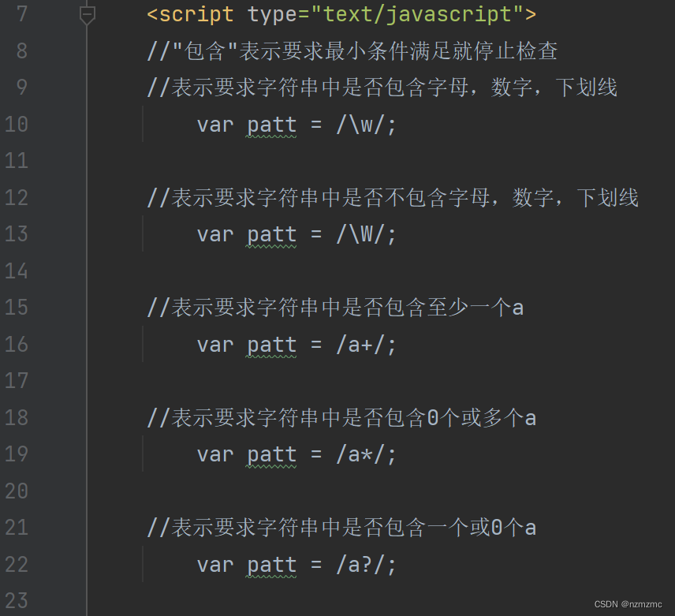
Task: Click var keyword on line 10
Action: [x=215, y=125]
